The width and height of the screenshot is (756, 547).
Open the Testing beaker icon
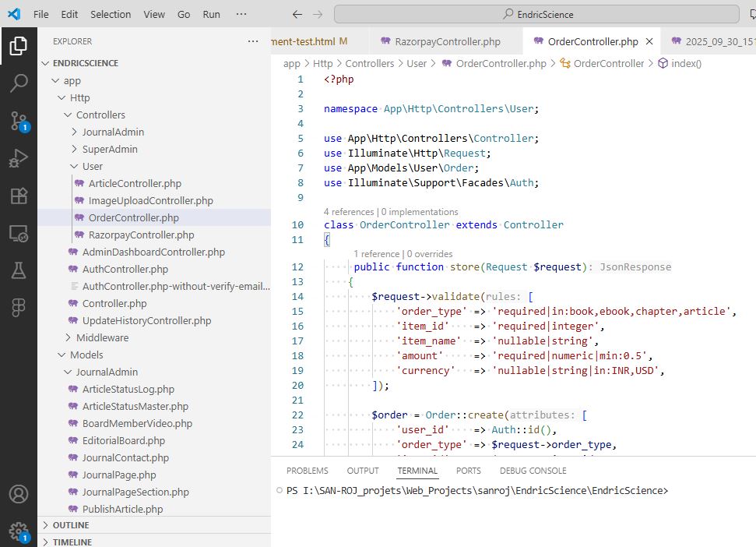(x=19, y=269)
